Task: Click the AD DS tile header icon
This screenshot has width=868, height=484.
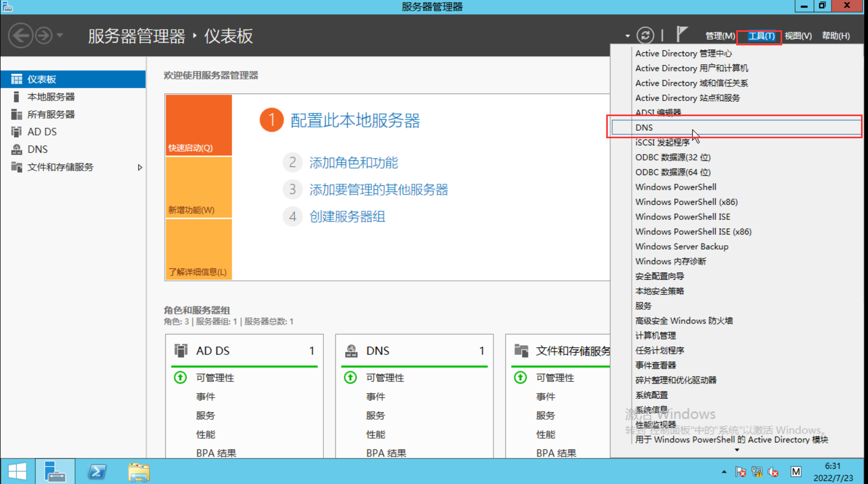Action: (181, 351)
